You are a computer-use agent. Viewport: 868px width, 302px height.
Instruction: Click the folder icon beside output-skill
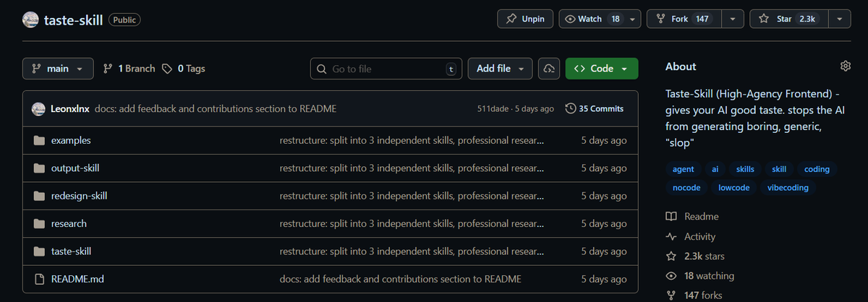(x=39, y=168)
